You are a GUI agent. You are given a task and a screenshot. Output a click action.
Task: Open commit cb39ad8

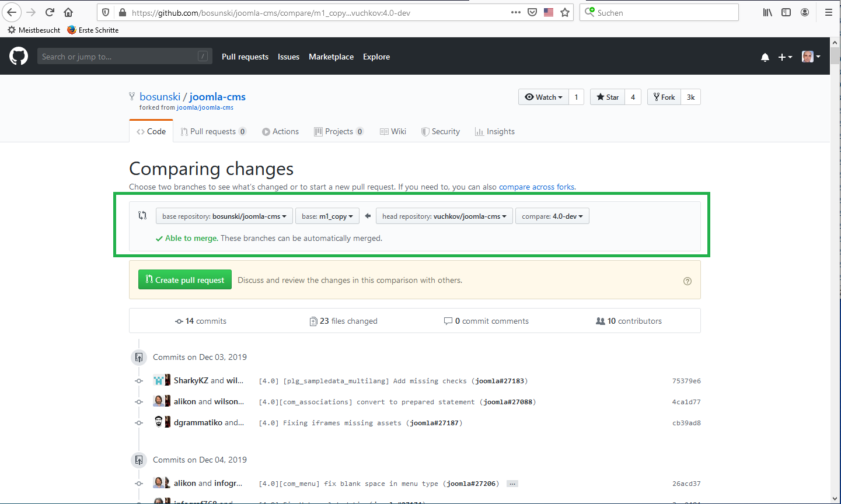click(x=686, y=423)
